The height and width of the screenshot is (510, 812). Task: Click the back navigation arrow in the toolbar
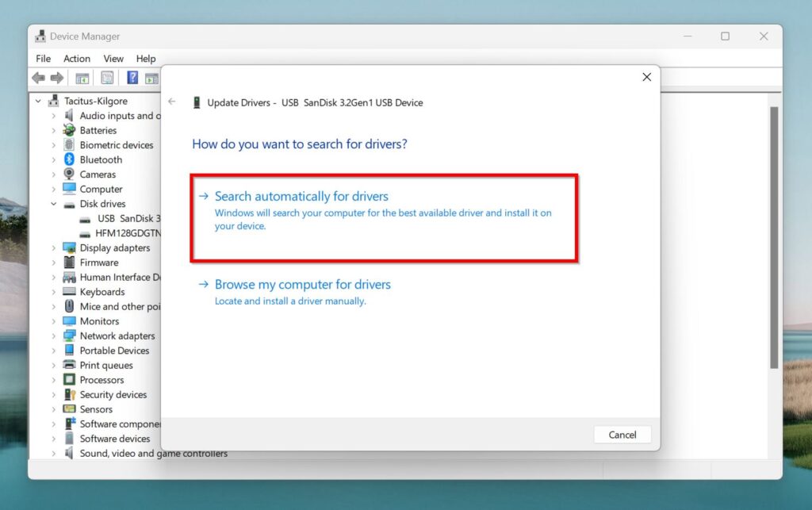click(37, 77)
